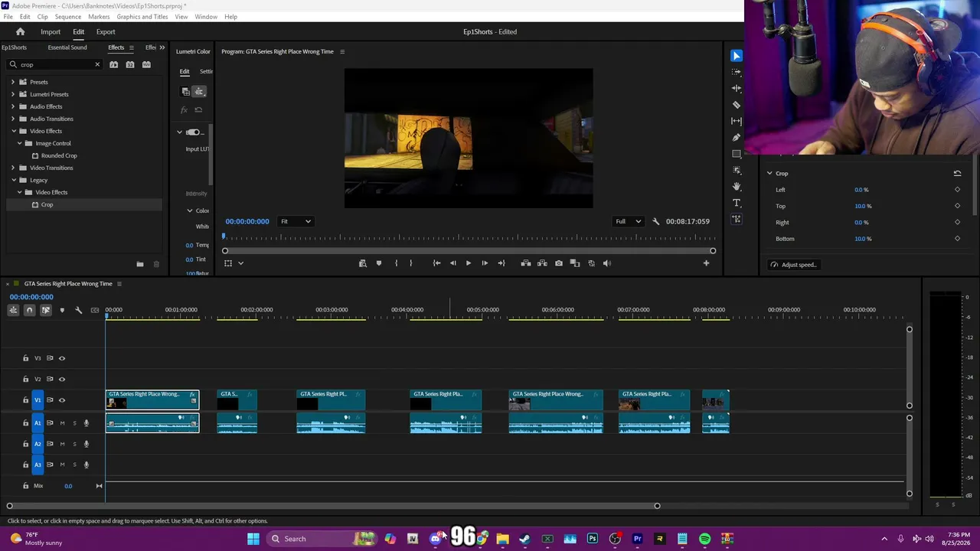
Task: Select the Ripple Edit tool
Action: click(x=737, y=89)
